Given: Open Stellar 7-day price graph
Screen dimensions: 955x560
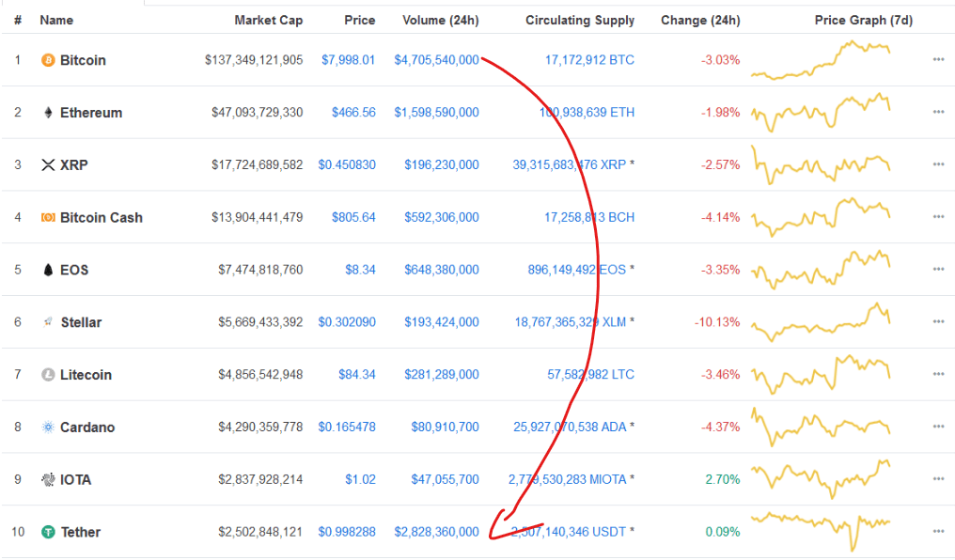Looking at the screenshot, I should click(x=821, y=321).
